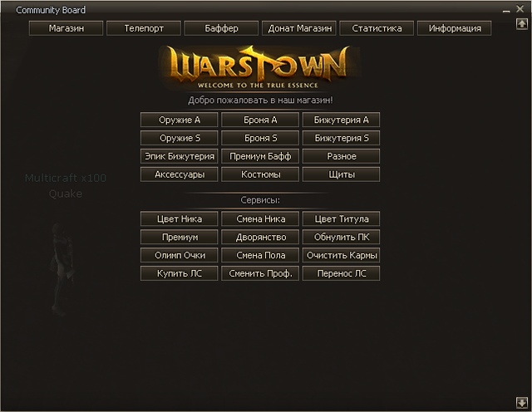Screen dimensions: 532x412
Task: Choose the Смена Пола service
Action: [260, 255]
